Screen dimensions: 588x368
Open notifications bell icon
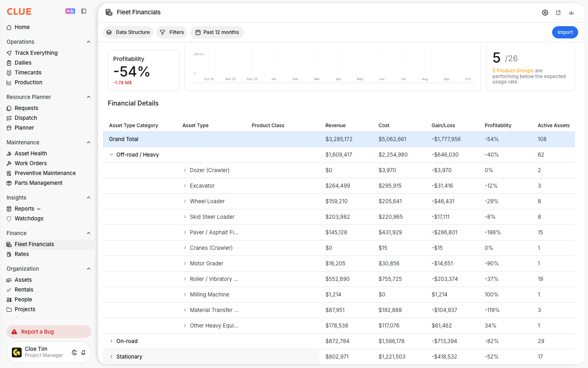tap(83, 352)
